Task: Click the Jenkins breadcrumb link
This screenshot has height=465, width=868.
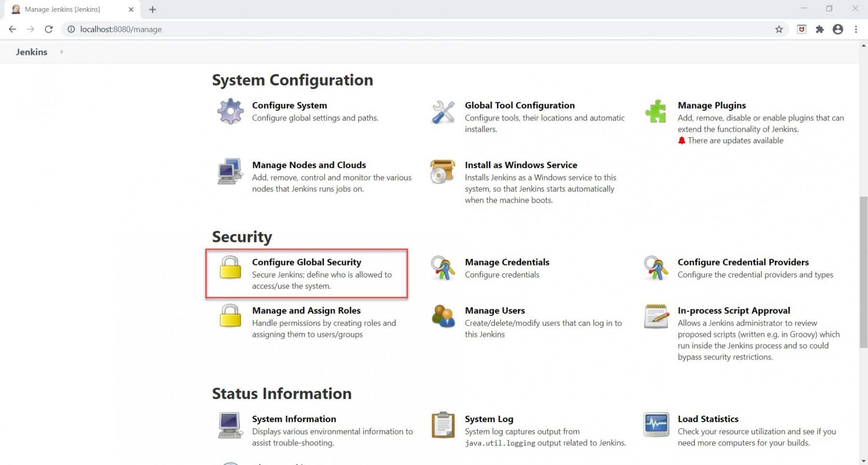Action: pyautogui.click(x=31, y=52)
